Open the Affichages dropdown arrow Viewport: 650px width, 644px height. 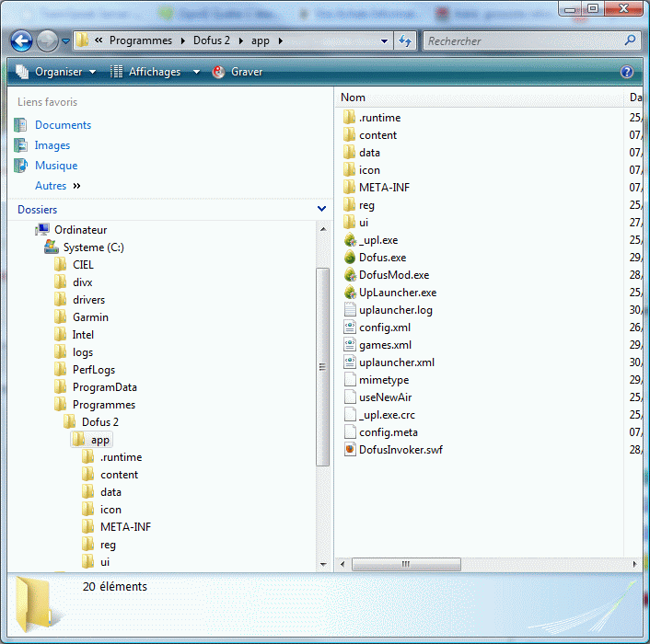click(x=196, y=72)
